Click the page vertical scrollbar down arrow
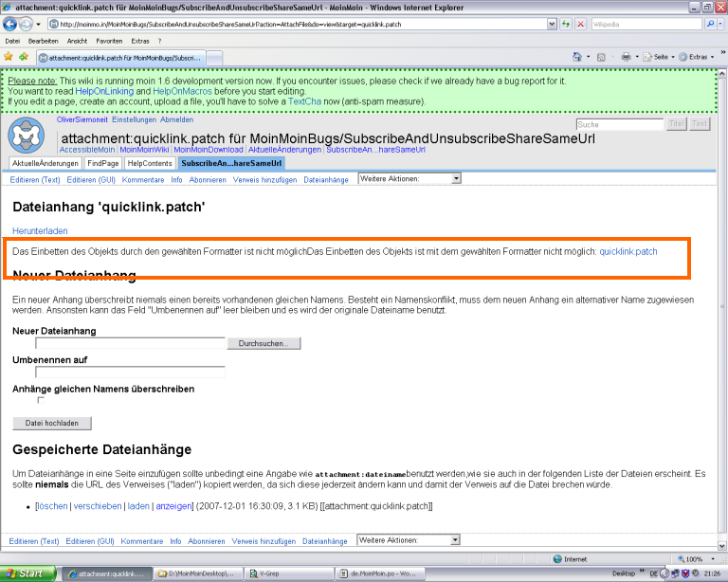 coord(722,546)
